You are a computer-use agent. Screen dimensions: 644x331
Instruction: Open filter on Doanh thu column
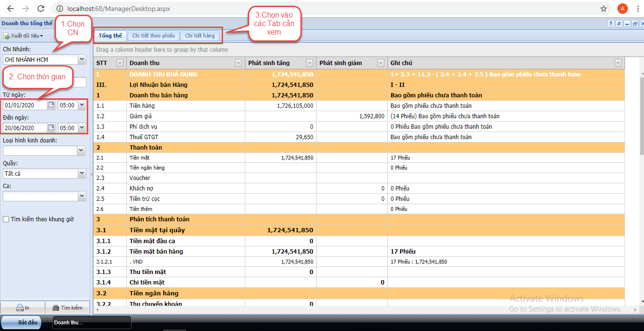[238, 63]
